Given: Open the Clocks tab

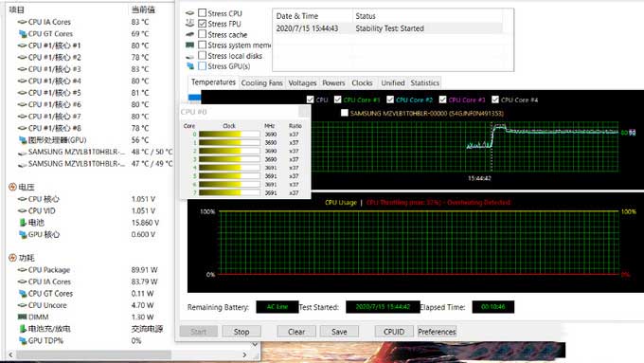Looking at the screenshot, I should coord(362,83).
